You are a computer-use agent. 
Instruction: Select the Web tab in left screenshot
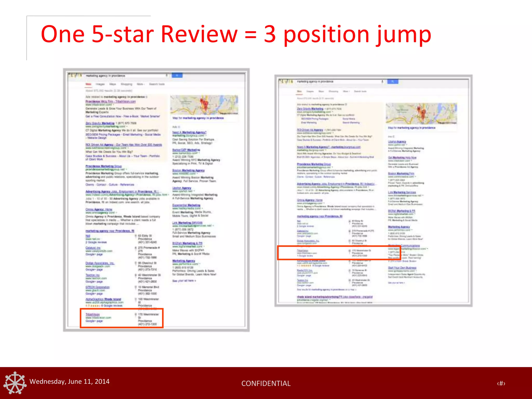[89, 84]
